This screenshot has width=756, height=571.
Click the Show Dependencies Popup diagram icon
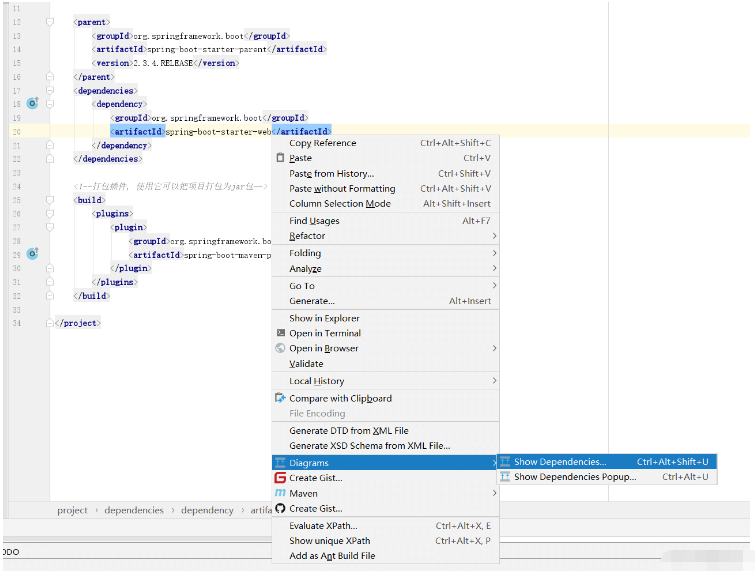505,476
